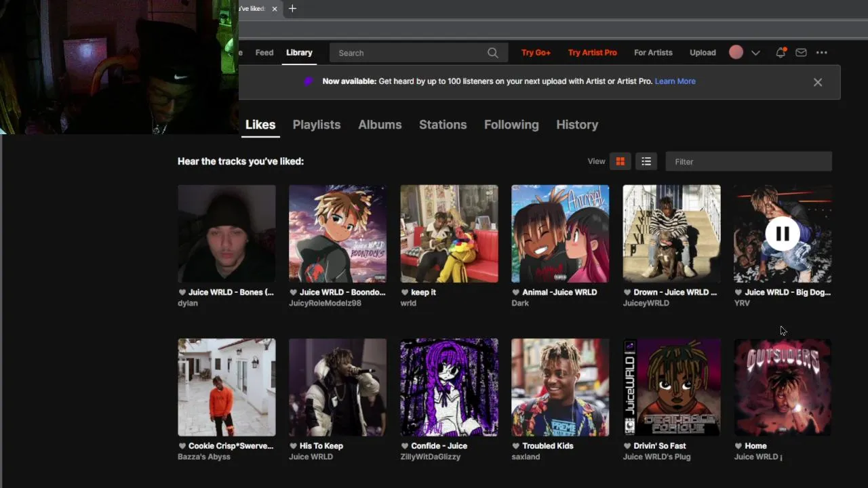Image resolution: width=868 pixels, height=488 pixels.
Task: Open the Troubled Kids track title
Action: coord(548,446)
